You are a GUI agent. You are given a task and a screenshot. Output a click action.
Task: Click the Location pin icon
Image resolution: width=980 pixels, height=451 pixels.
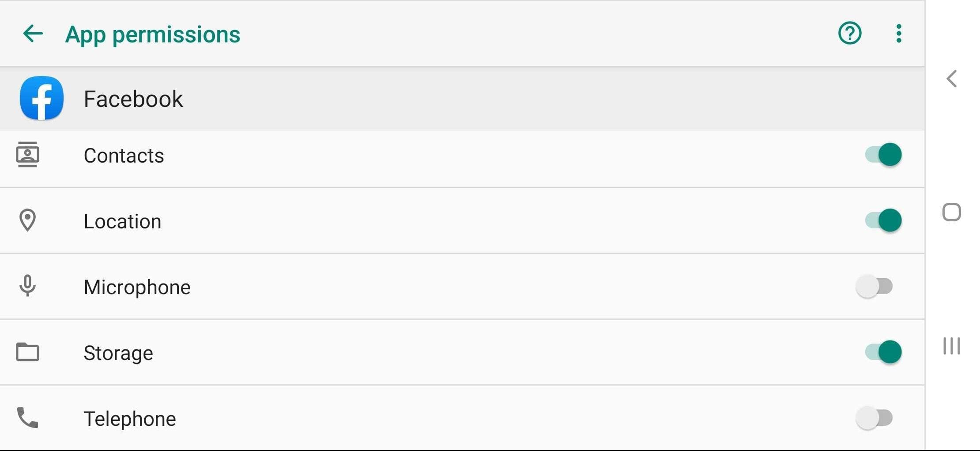coord(27,220)
